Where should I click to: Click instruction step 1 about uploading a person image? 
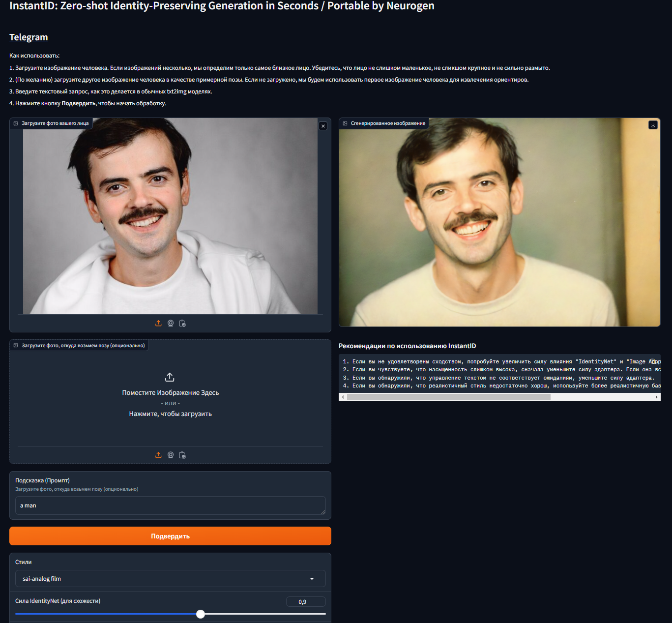pyautogui.click(x=280, y=68)
